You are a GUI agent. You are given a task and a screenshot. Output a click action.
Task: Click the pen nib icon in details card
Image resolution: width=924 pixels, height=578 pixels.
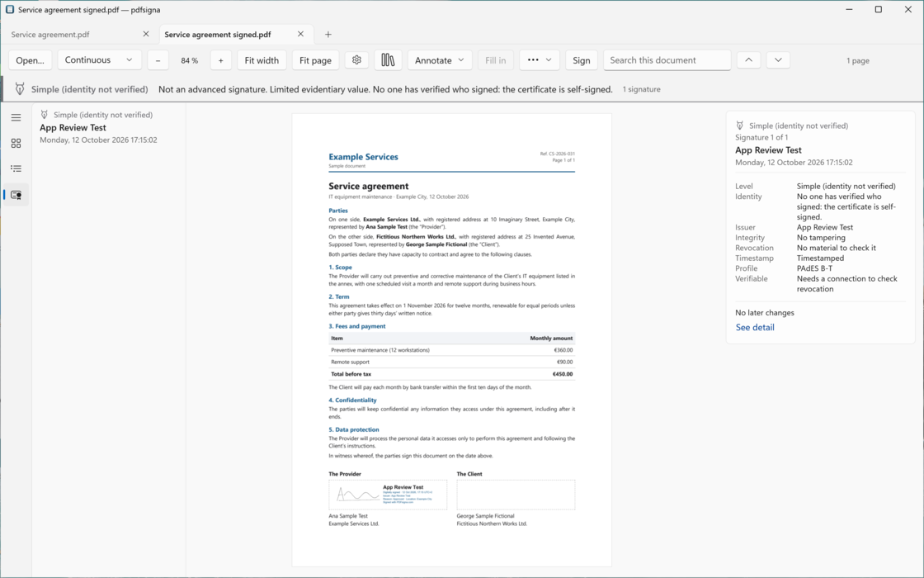(740, 126)
